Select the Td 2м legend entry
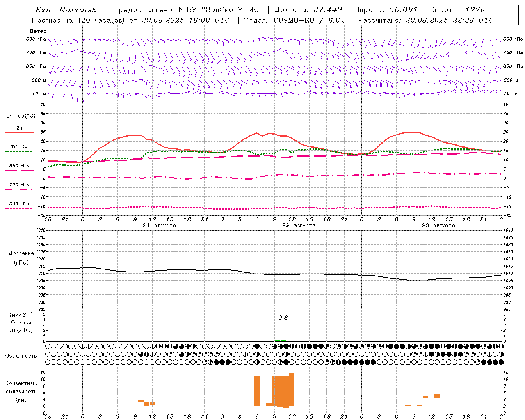 (19, 148)
